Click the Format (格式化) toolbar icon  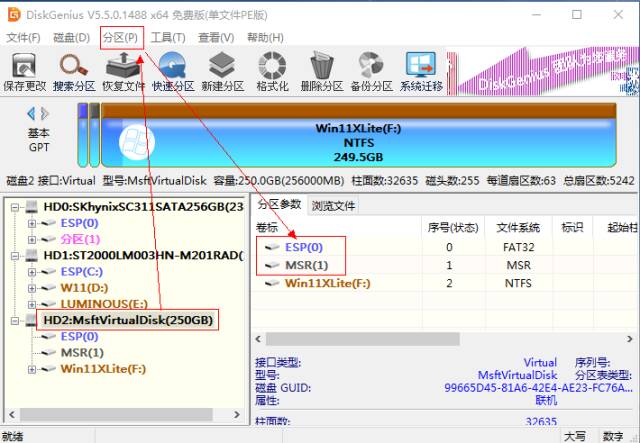click(x=272, y=72)
